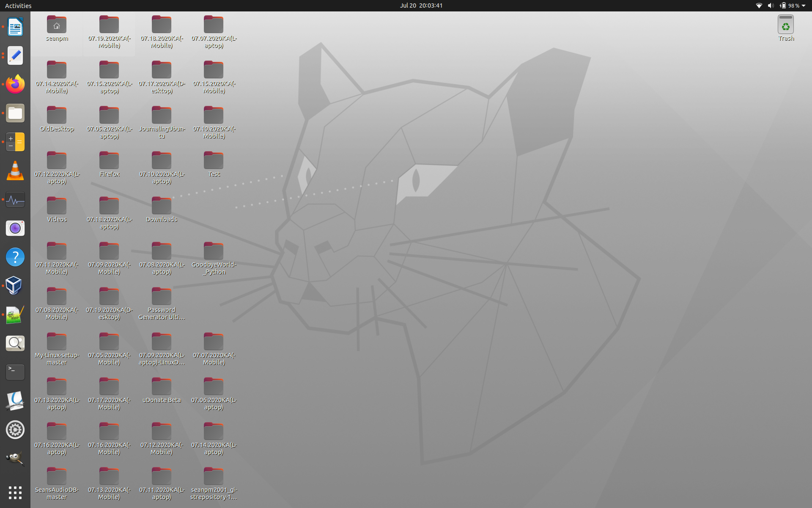Select folder 07.06.2020KA(L-aptop)

(x=214, y=394)
